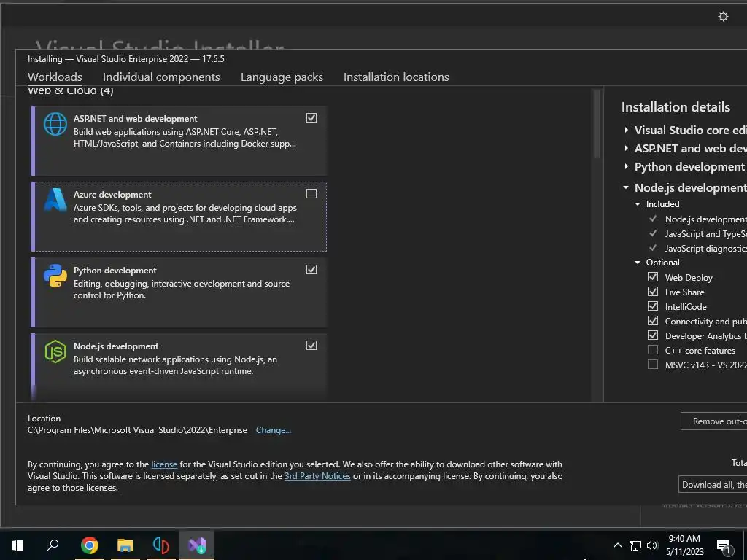The width and height of the screenshot is (747, 560).
Task: Uncheck Developer Analytics tools option
Action: coord(653,335)
